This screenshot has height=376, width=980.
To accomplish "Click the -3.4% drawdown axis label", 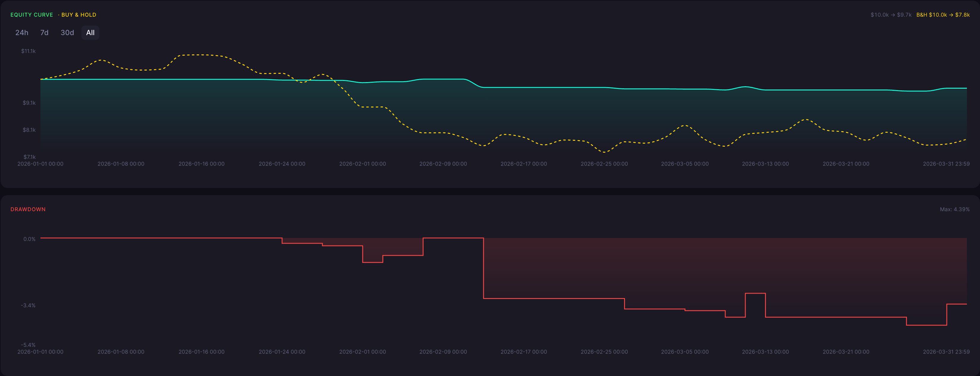I will coord(28,305).
